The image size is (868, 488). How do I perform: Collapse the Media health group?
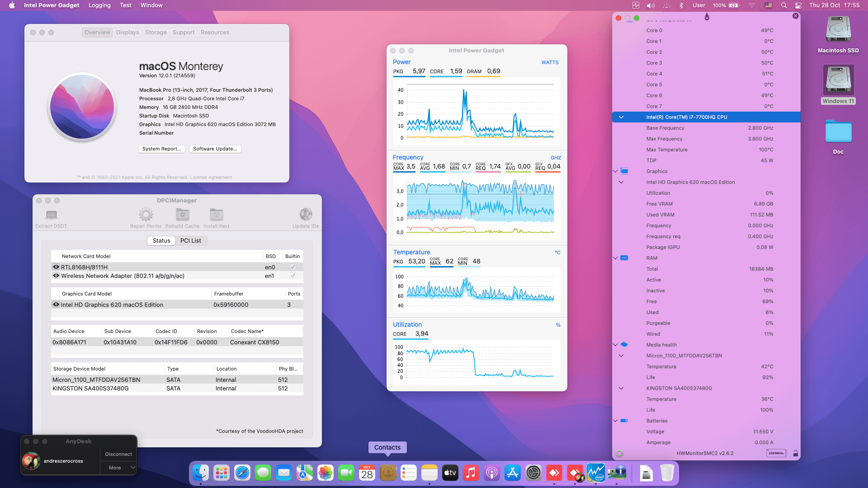615,345
